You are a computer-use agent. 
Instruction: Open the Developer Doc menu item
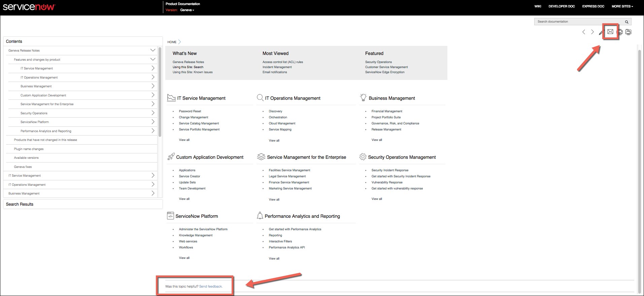pos(562,6)
